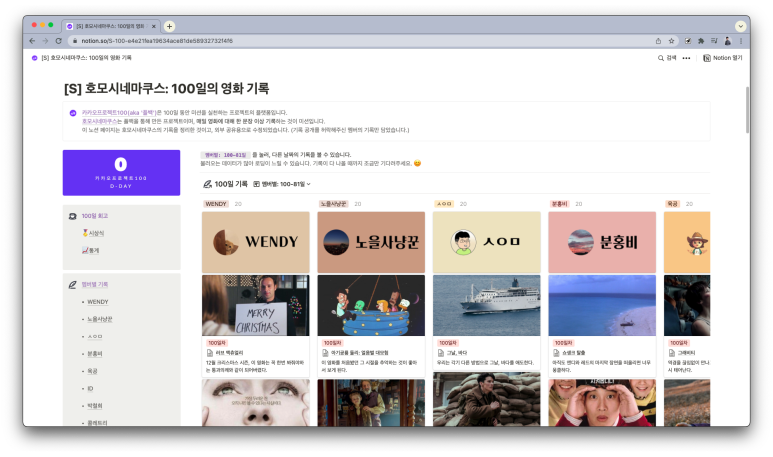The width and height of the screenshot is (773, 457).
Task: Open the green-eyed face close-up card
Action: click(255, 403)
